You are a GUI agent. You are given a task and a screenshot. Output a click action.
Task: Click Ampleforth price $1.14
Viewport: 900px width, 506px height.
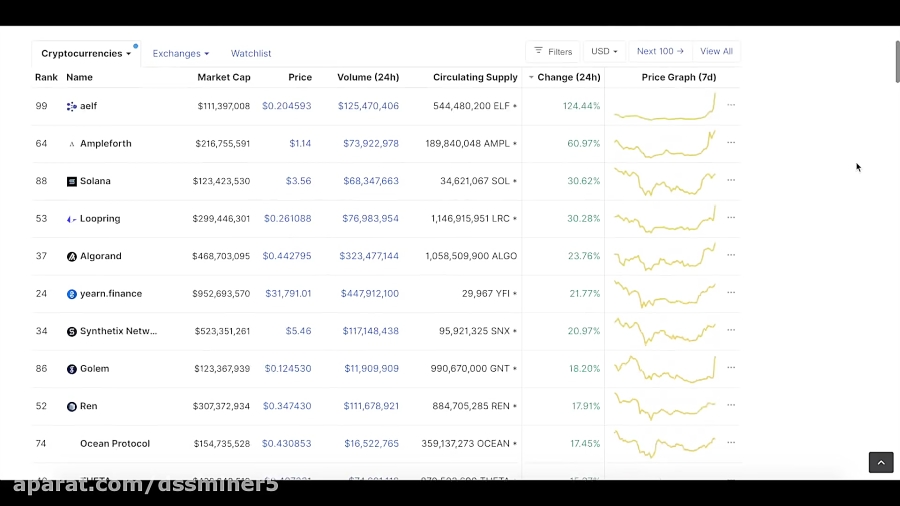pyautogui.click(x=300, y=143)
